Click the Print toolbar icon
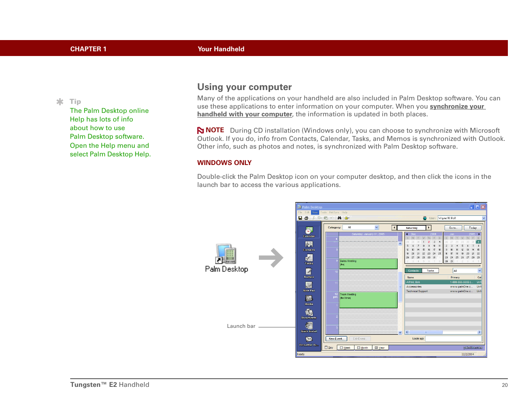The width and height of the screenshot is (532, 411). click(306, 218)
